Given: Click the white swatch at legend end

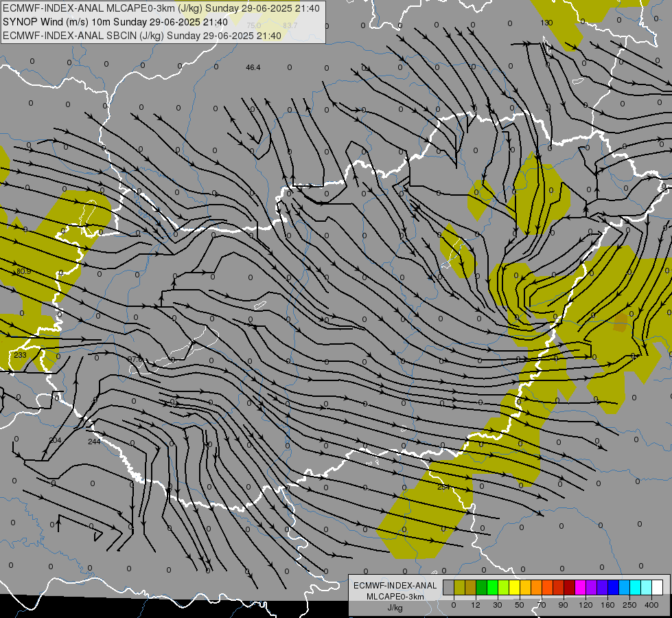Looking at the screenshot, I should [658, 587].
